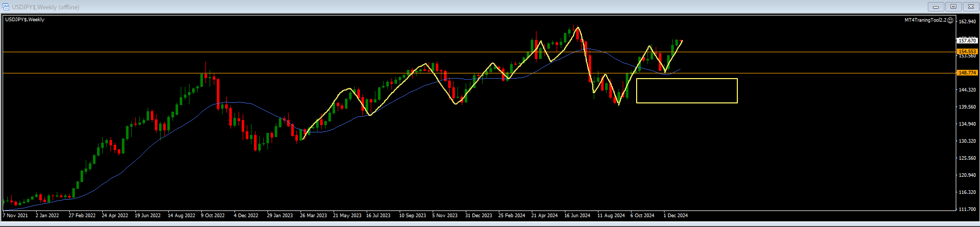The width and height of the screenshot is (980, 227).
Task: Click the 148.774 orange price tag
Action: tap(967, 73)
